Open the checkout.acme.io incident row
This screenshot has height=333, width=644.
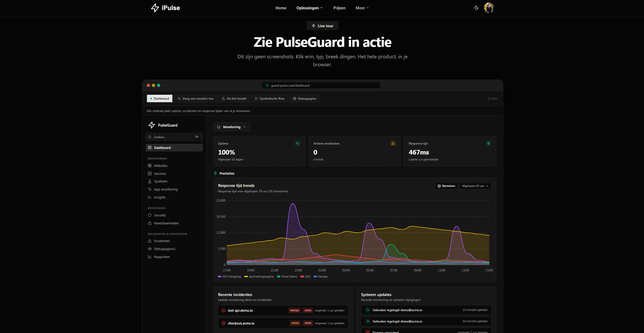tap(283, 323)
